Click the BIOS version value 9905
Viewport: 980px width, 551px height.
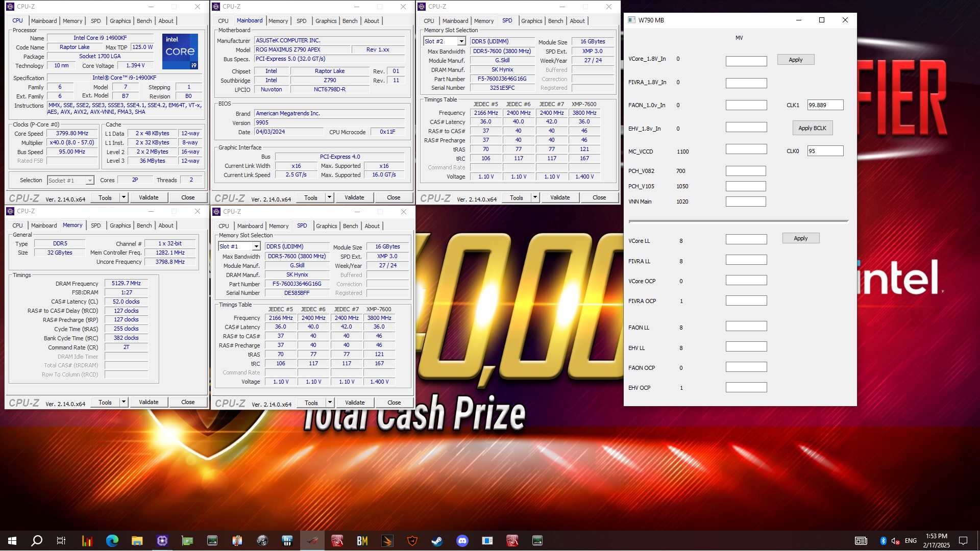click(x=329, y=122)
